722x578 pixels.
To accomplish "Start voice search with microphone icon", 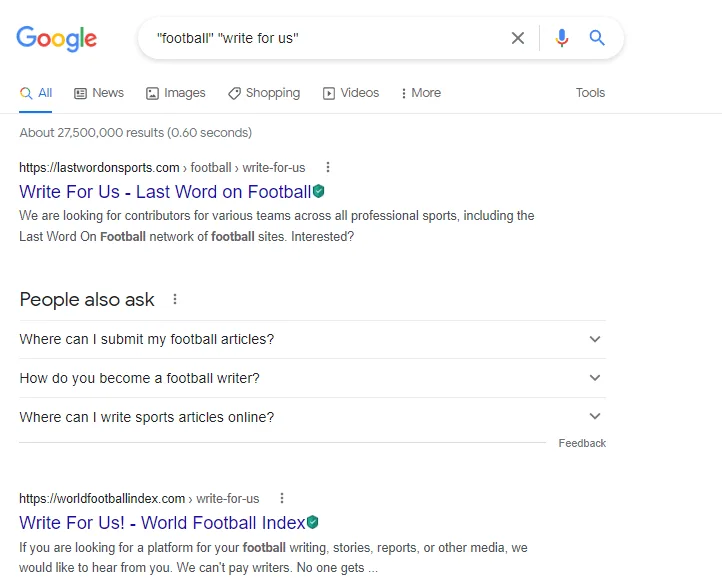I will pos(562,38).
